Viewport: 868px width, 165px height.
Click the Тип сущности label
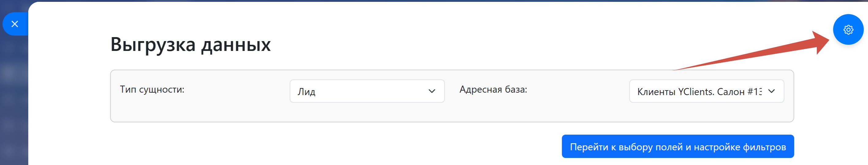(x=152, y=90)
